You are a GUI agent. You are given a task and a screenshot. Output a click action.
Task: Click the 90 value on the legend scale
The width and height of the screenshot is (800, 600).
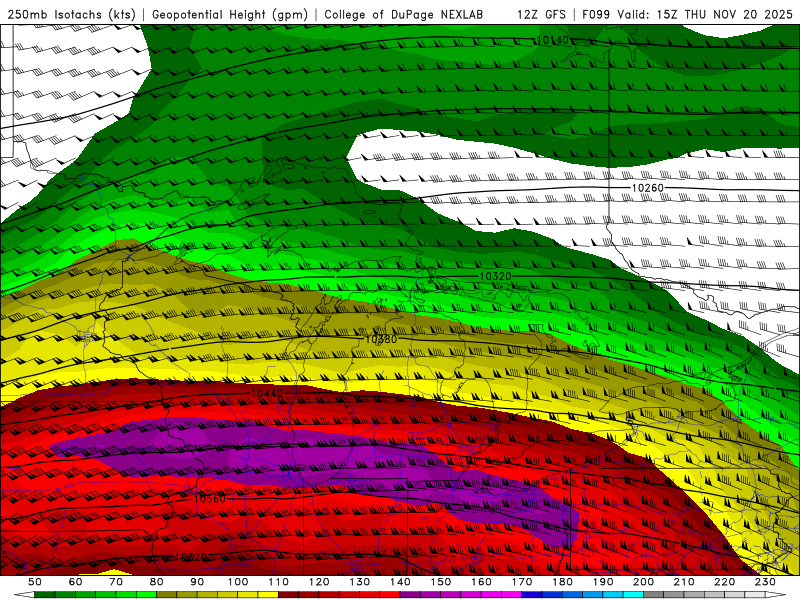(197, 582)
